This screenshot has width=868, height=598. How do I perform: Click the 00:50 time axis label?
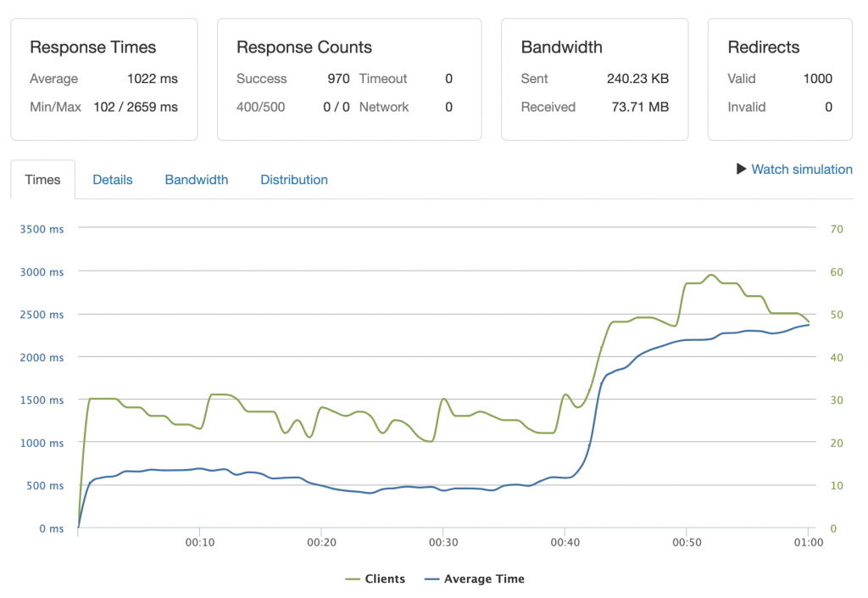(x=687, y=543)
